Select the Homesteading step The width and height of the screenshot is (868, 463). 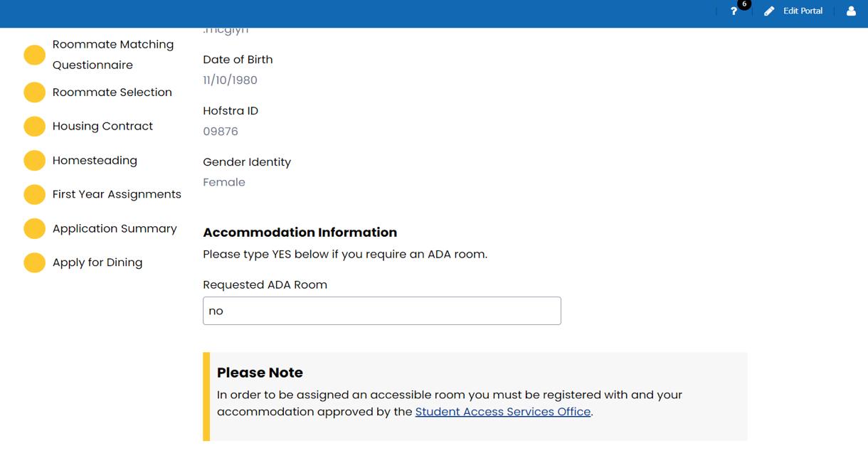pyautogui.click(x=95, y=161)
